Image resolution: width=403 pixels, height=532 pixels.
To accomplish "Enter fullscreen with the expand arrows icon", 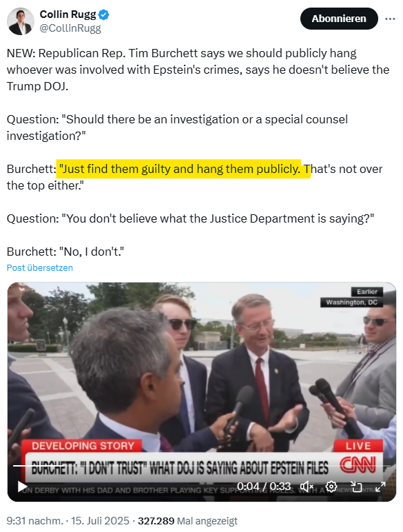I will (380, 487).
